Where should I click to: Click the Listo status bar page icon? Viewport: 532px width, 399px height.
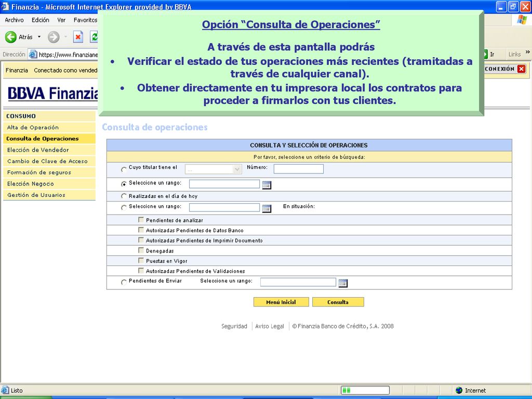5,390
